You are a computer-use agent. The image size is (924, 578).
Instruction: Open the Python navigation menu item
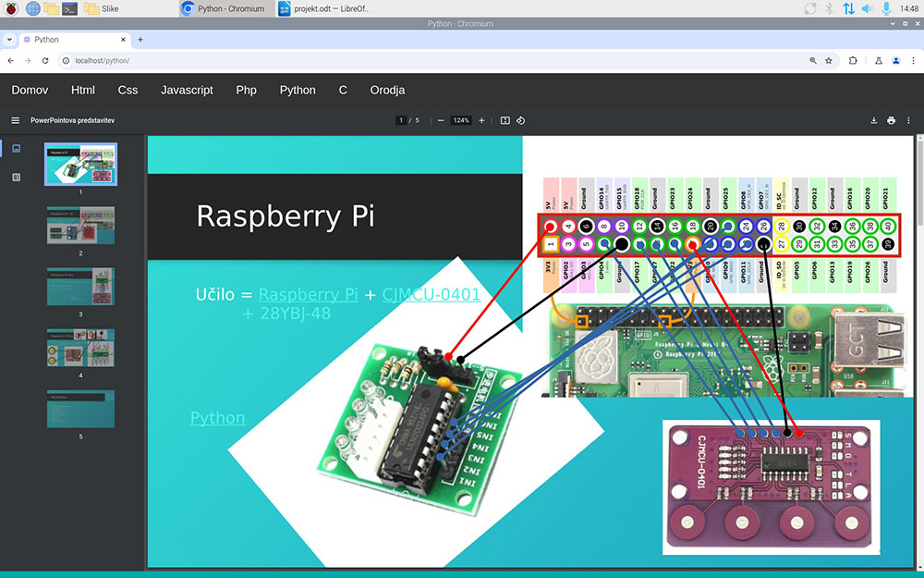[298, 91]
